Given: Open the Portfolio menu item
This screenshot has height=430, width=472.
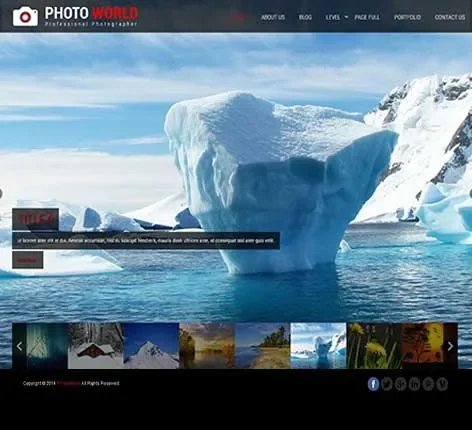Looking at the screenshot, I should 407,17.
